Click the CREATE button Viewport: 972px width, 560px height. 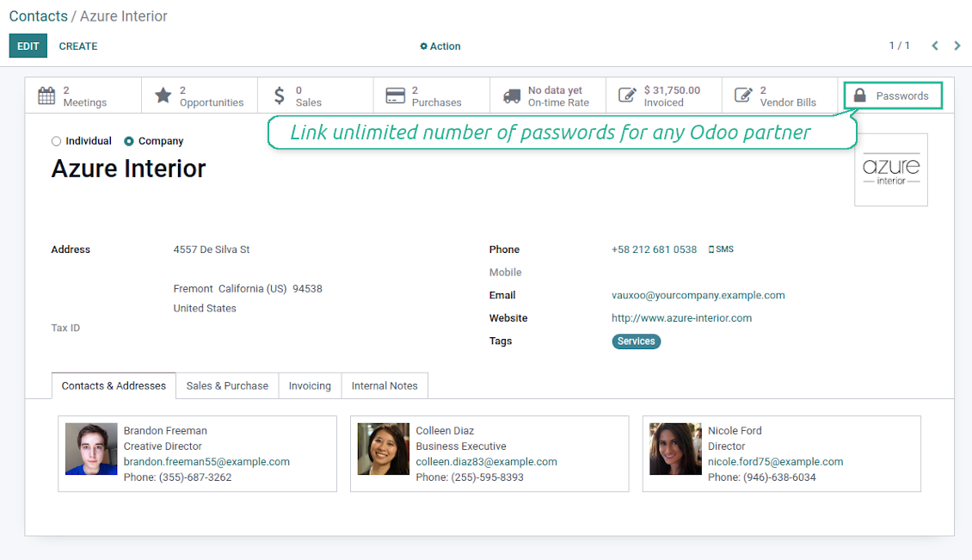(x=78, y=46)
